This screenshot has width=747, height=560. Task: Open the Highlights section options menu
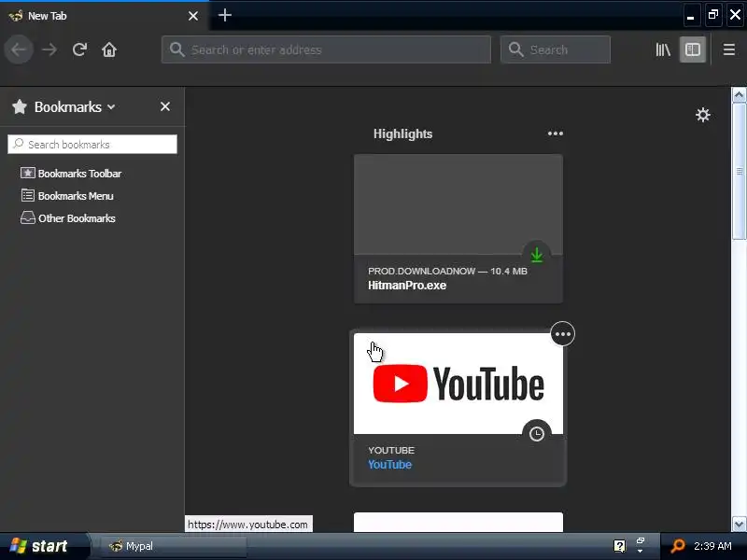coord(556,133)
